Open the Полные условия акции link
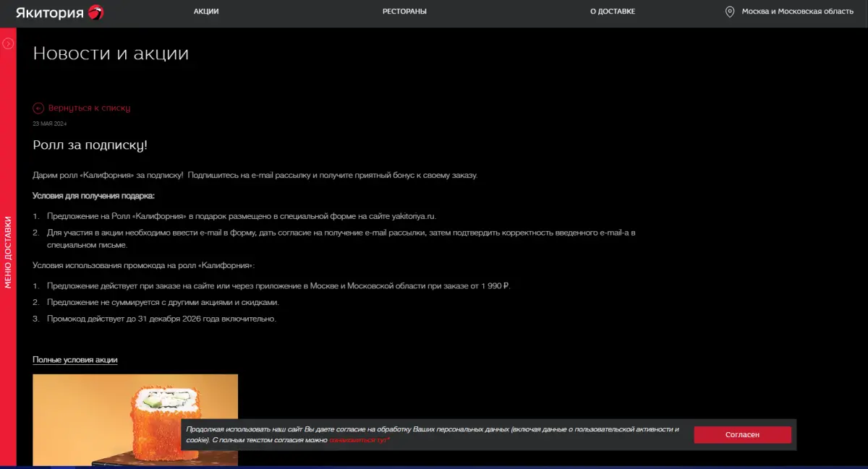The image size is (868, 469). [x=75, y=360]
